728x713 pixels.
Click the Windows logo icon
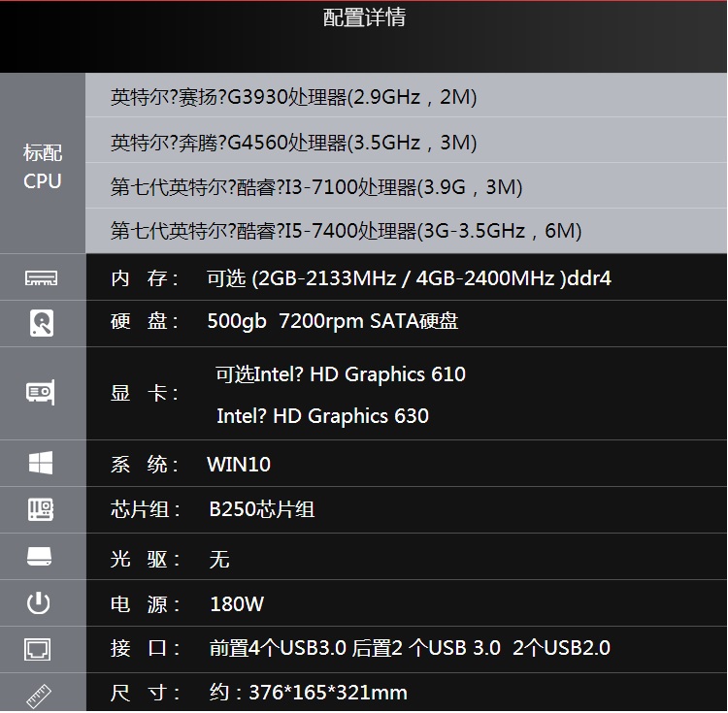[41, 463]
